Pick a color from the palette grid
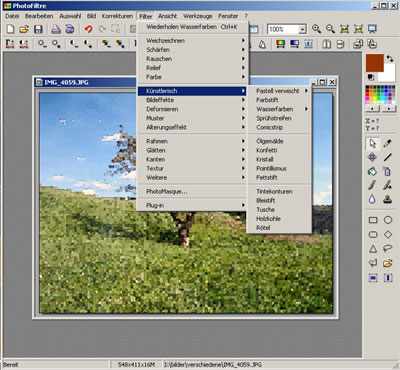 (381, 94)
